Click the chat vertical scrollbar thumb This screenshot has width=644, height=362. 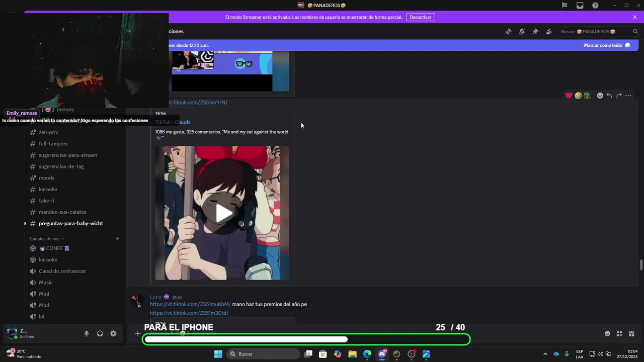click(x=641, y=265)
